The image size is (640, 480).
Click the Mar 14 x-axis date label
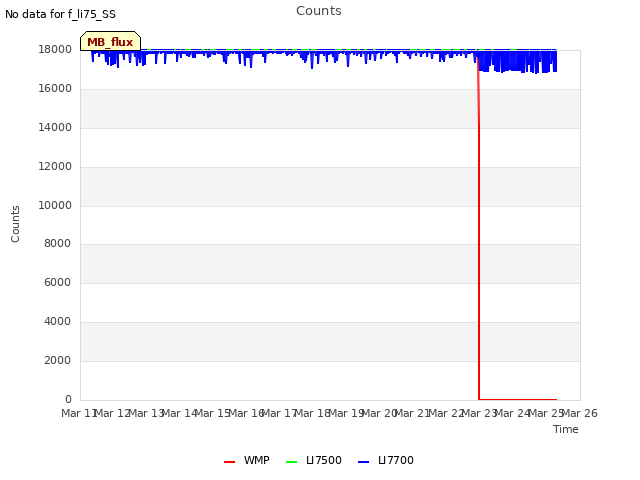click(x=179, y=413)
